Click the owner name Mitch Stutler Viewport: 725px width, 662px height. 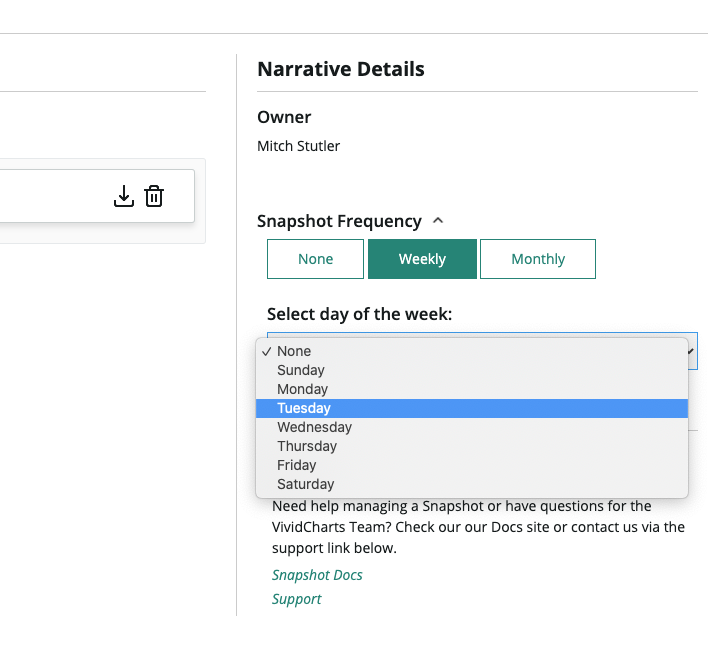[x=298, y=146]
